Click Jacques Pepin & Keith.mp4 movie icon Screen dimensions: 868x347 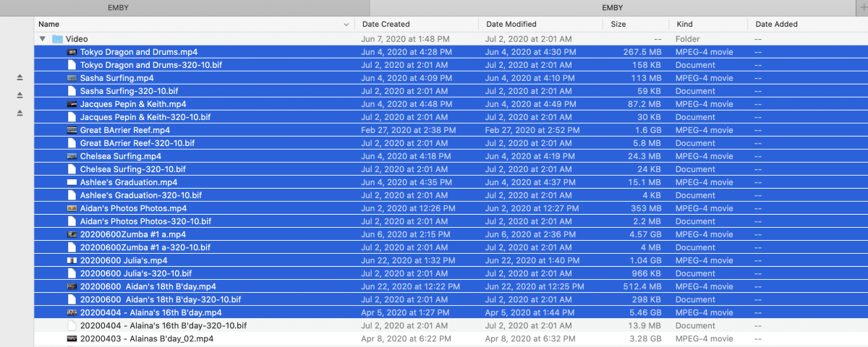tap(72, 104)
